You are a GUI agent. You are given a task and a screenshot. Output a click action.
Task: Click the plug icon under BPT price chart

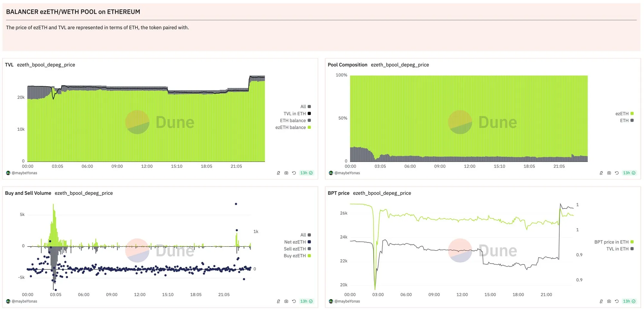(x=601, y=301)
